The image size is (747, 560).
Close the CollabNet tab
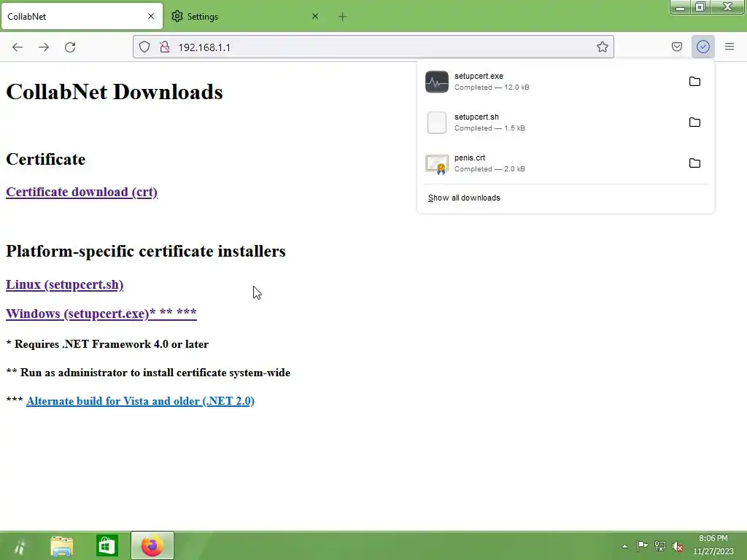point(151,16)
